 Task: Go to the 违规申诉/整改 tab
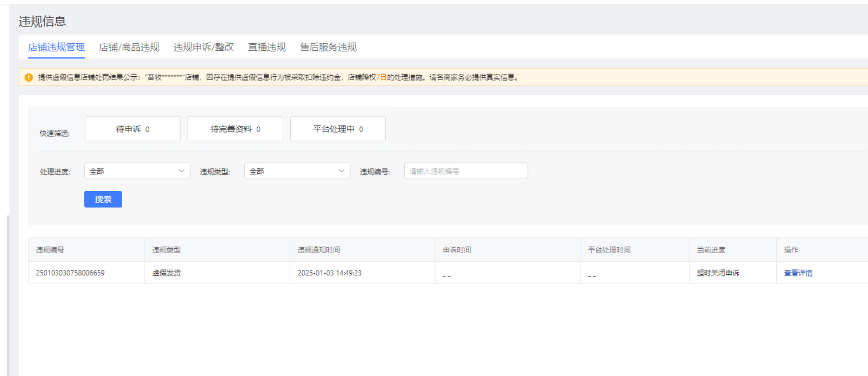pyautogui.click(x=203, y=48)
